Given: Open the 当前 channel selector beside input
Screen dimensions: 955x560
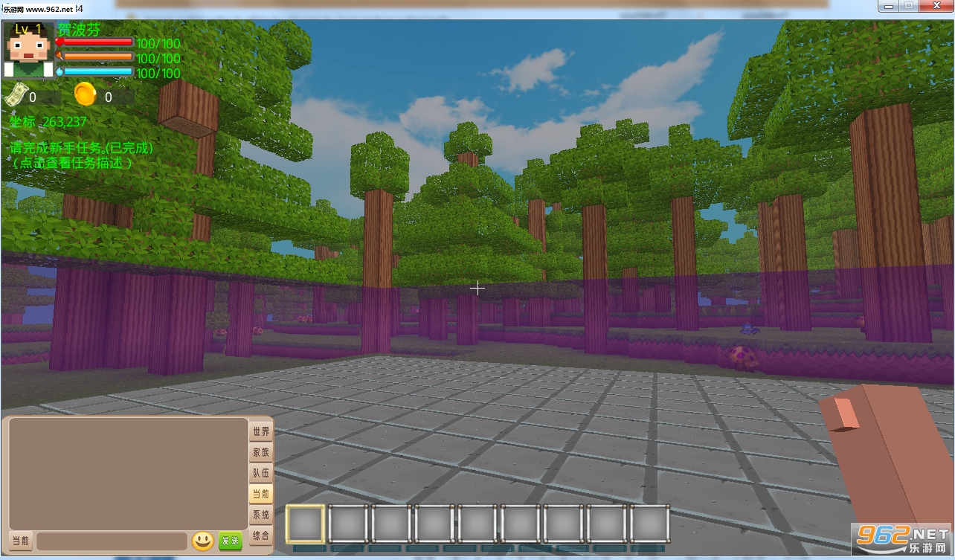Looking at the screenshot, I should click(x=21, y=541).
